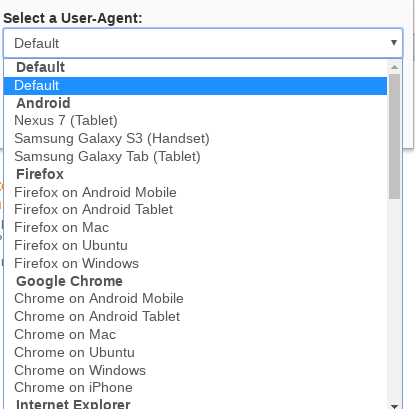Select Chrome on Windows

[x=195, y=371]
